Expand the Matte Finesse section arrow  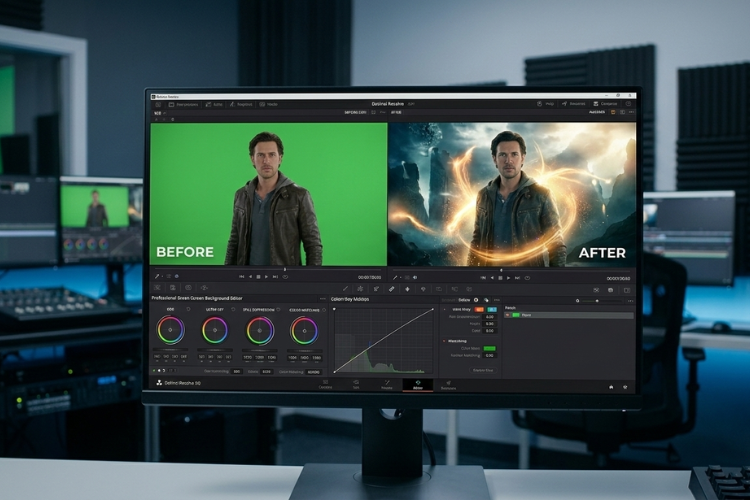444,310
